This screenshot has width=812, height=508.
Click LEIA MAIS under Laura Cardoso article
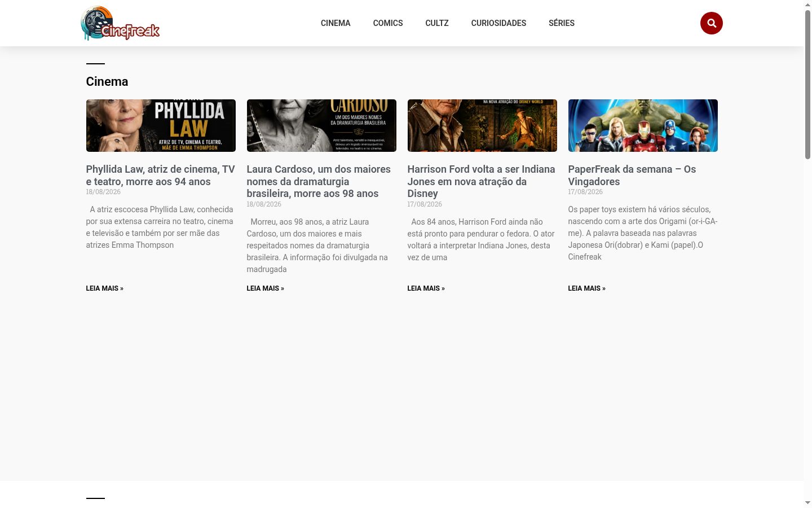(265, 288)
